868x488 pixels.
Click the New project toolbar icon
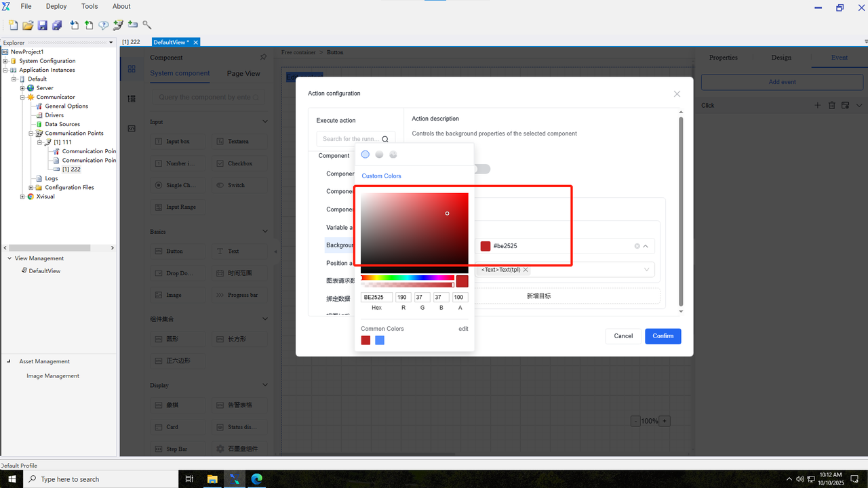click(14, 25)
